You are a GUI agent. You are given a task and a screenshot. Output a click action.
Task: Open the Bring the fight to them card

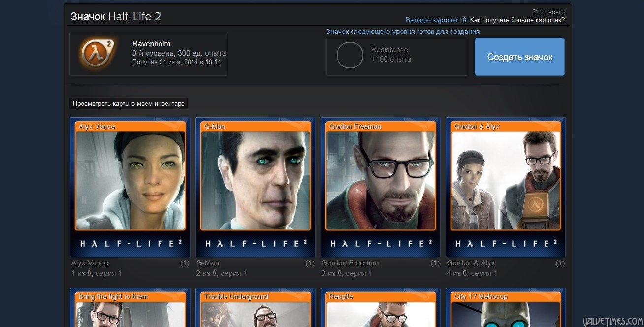130,308
